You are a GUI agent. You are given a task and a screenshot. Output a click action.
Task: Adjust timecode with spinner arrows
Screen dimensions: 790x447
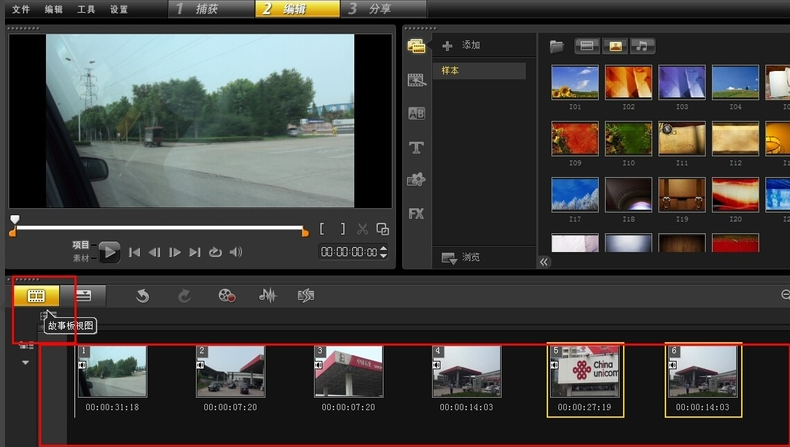pos(383,251)
